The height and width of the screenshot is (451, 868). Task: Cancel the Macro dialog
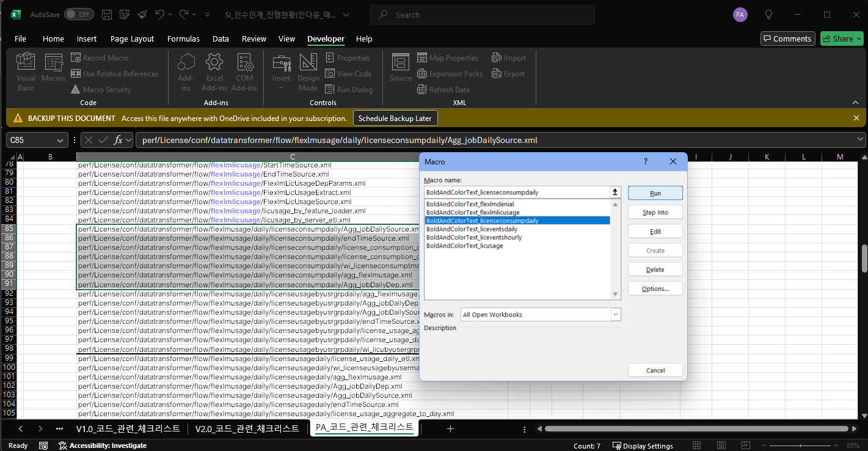click(x=655, y=370)
